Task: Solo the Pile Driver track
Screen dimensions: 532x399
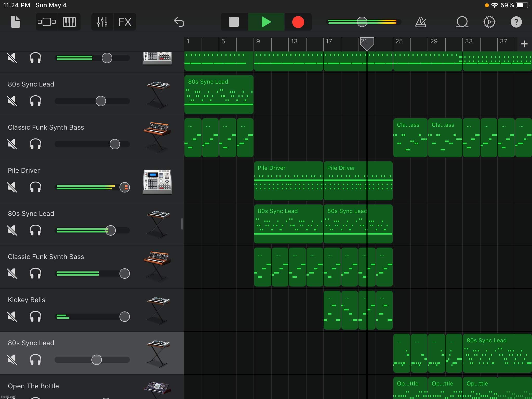Action: pos(36,187)
